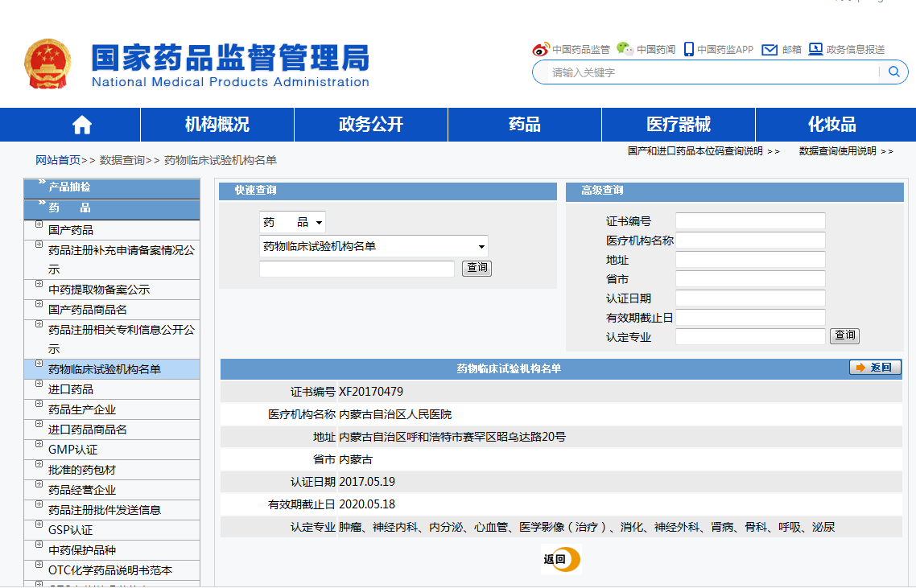Viewport: 916px width, 588px height.
Task: Click the expand icon beside 药品经营企业
Action: (x=39, y=484)
